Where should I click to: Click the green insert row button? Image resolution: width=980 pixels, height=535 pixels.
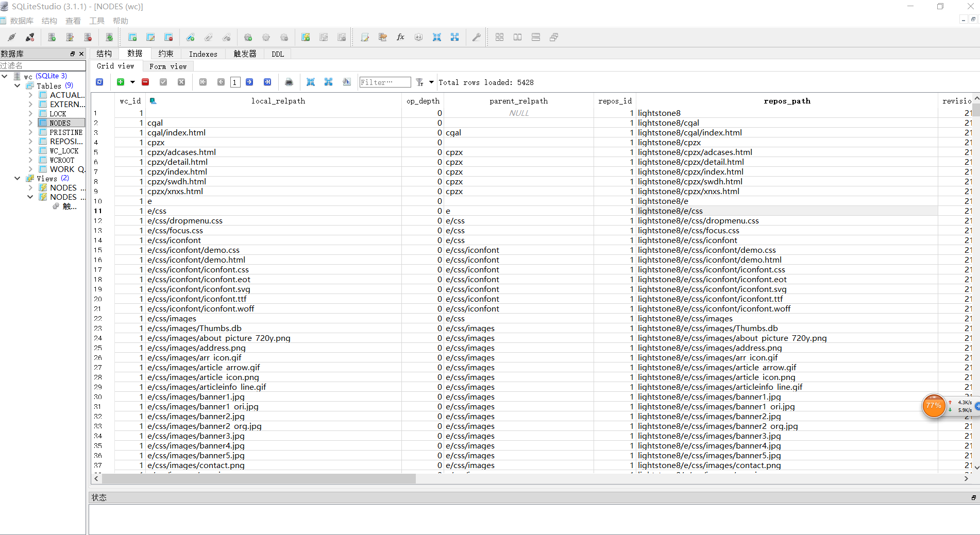pos(121,82)
